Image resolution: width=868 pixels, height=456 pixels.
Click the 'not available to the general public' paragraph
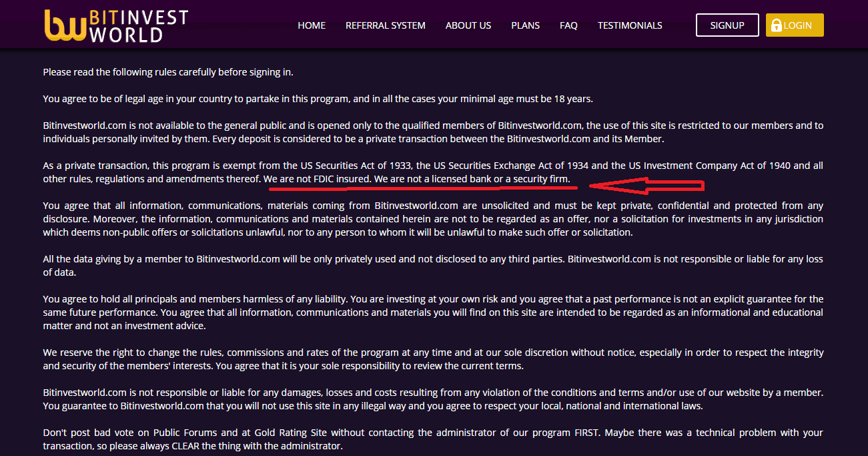tap(433, 132)
